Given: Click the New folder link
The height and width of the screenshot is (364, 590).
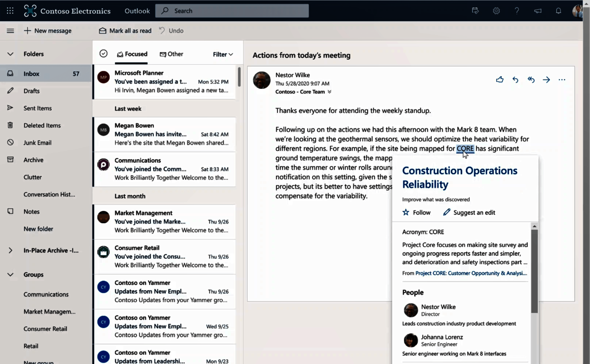Looking at the screenshot, I should 38,229.
